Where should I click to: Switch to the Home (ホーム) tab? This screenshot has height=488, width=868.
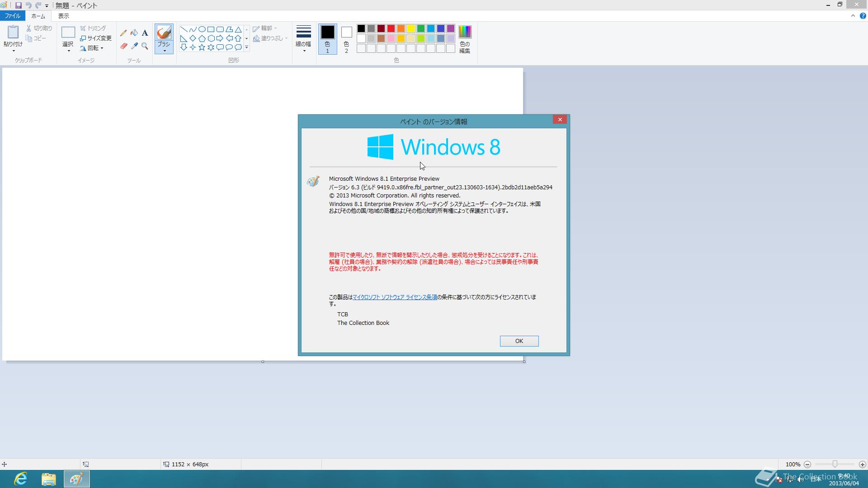pyautogui.click(x=38, y=16)
